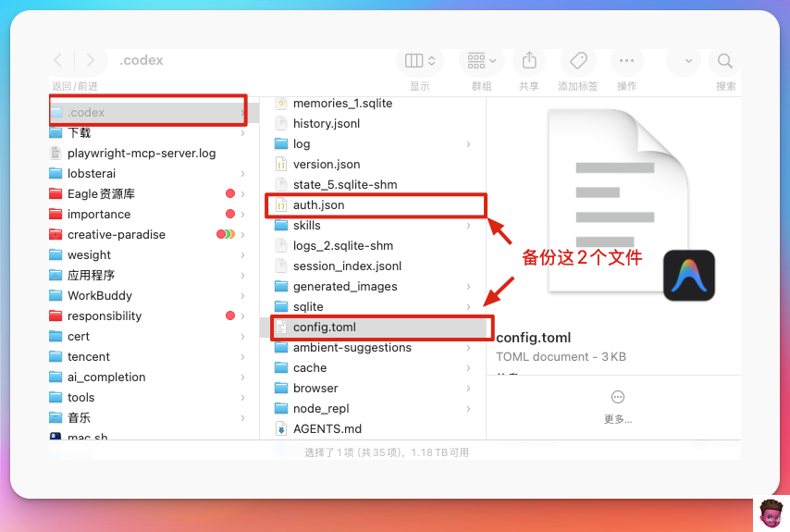Go forward with the right arrow button
The height and width of the screenshot is (532, 790).
(x=91, y=61)
